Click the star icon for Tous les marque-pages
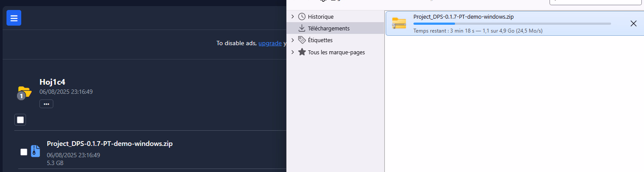Image resolution: width=644 pixels, height=172 pixels. click(302, 52)
